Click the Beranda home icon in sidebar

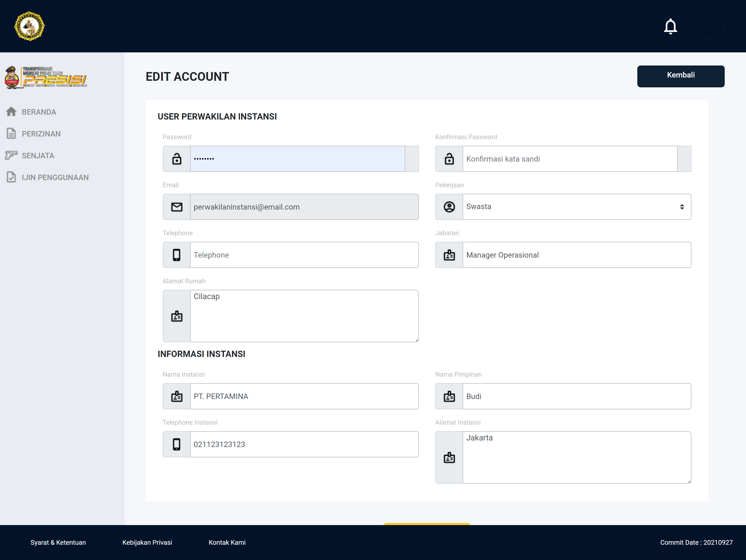11,112
